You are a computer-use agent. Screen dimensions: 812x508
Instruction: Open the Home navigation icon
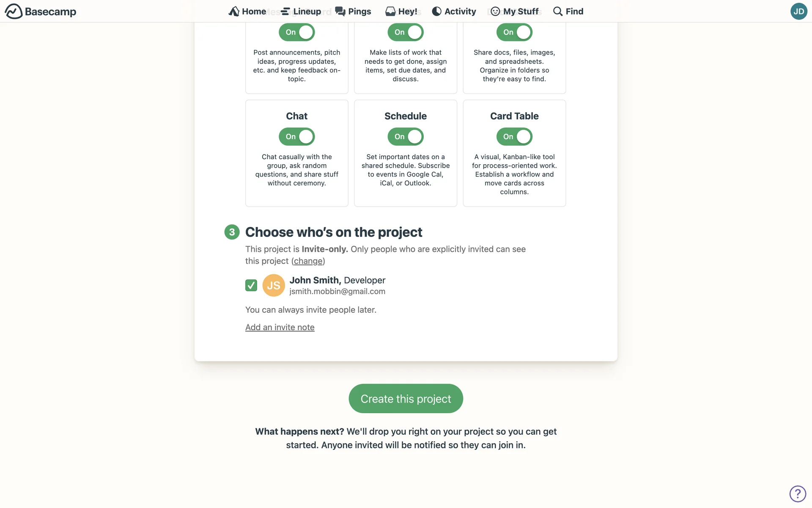pyautogui.click(x=234, y=11)
